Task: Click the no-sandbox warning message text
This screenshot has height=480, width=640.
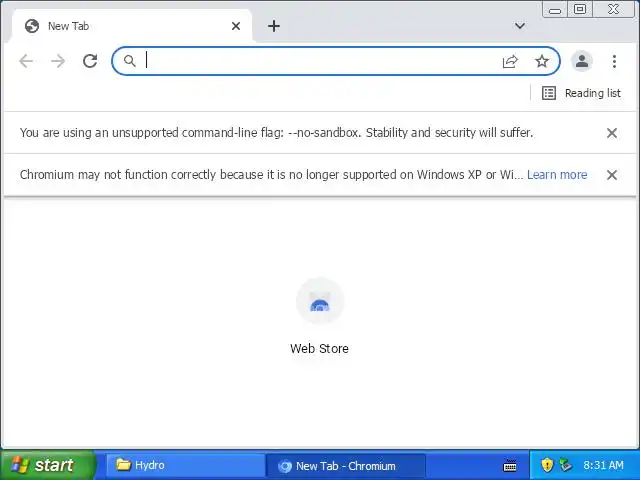Action: click(x=276, y=133)
